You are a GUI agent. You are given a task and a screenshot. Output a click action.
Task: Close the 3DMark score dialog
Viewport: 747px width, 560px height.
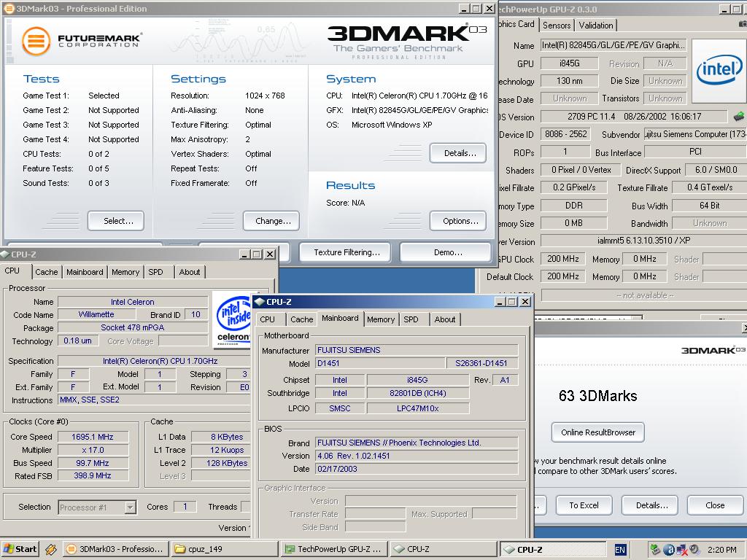[x=715, y=505]
